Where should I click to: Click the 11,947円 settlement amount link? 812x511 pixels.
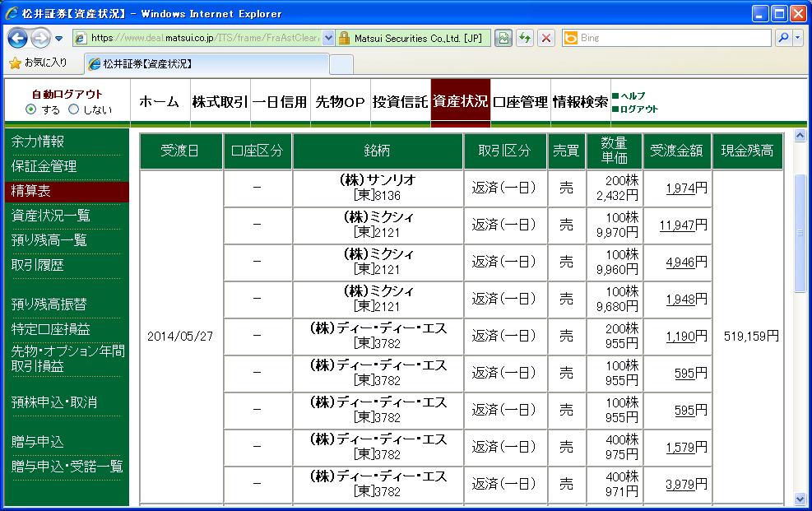(x=678, y=225)
